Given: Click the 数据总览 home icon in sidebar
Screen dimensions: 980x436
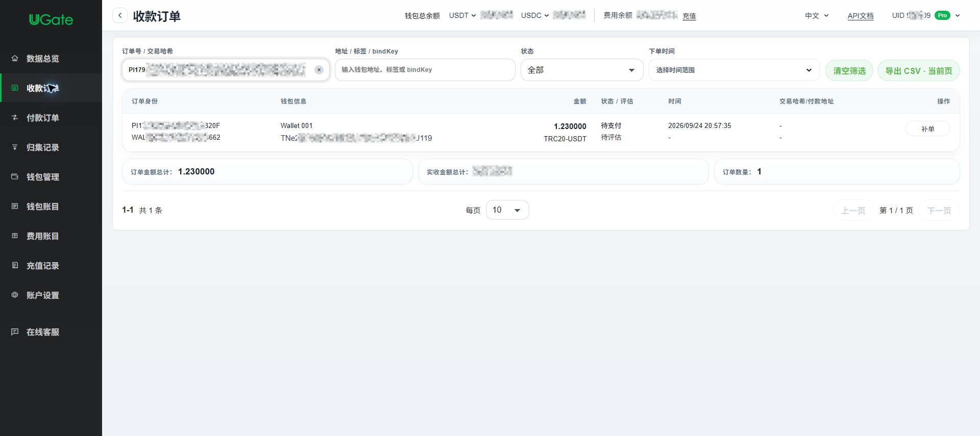Looking at the screenshot, I should coord(15,58).
